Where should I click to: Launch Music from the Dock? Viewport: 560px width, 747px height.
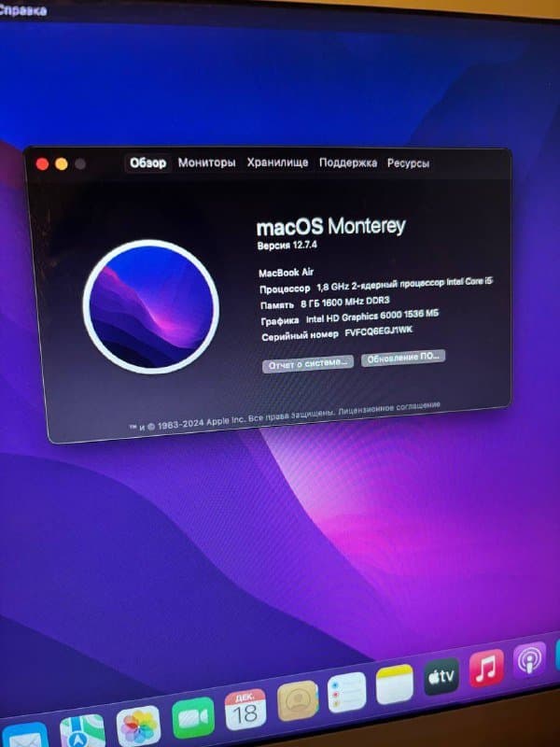(x=486, y=668)
